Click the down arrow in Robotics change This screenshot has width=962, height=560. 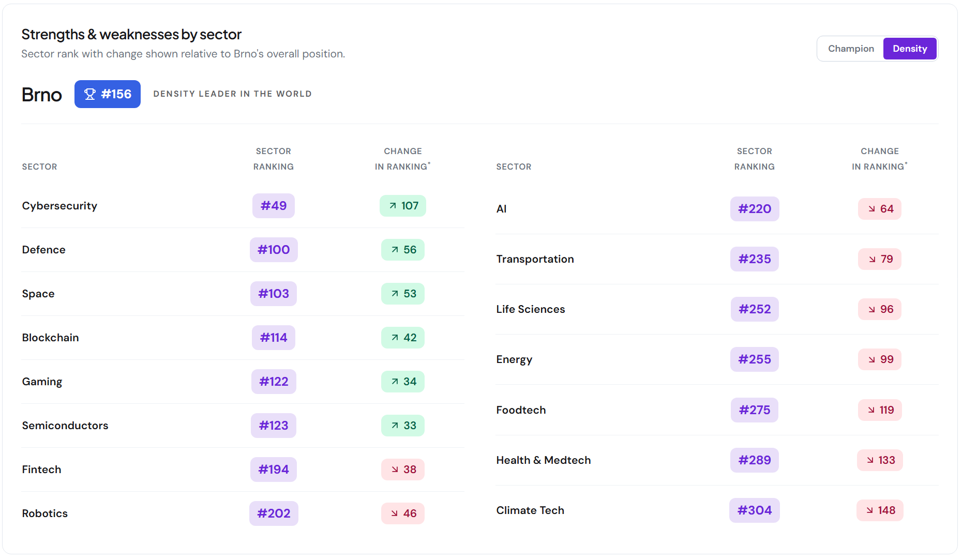395,513
